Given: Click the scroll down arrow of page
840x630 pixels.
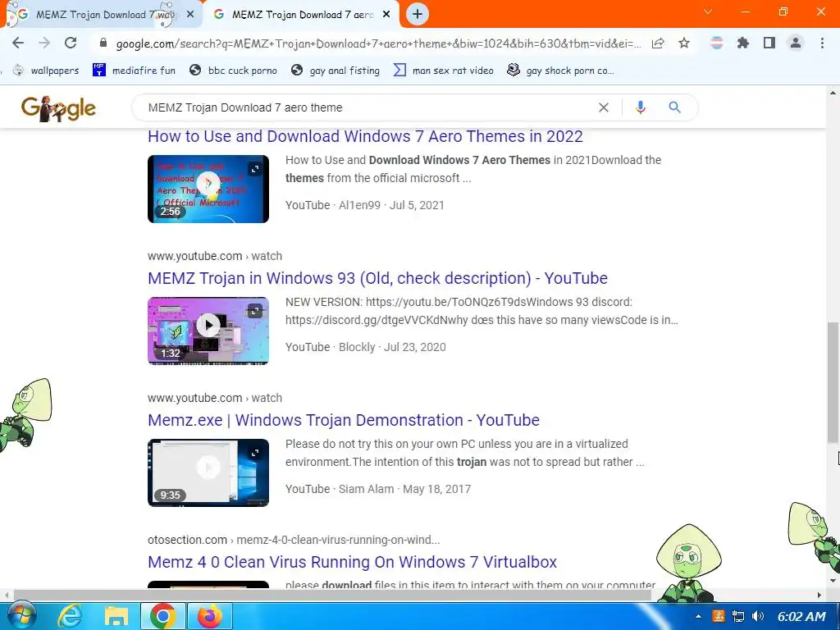Looking at the screenshot, I should 833,581.
